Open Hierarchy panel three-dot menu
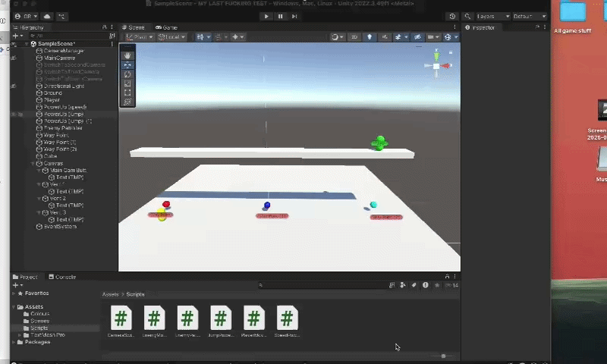 (x=112, y=27)
